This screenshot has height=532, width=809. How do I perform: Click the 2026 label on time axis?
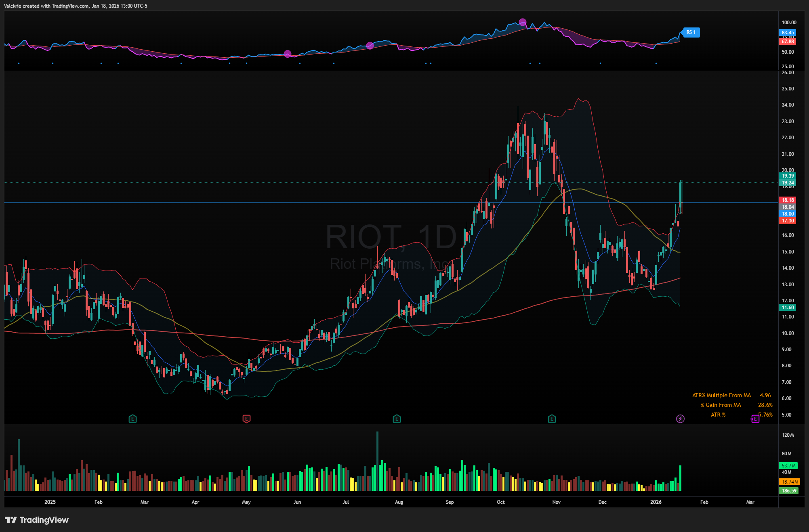pos(656,502)
